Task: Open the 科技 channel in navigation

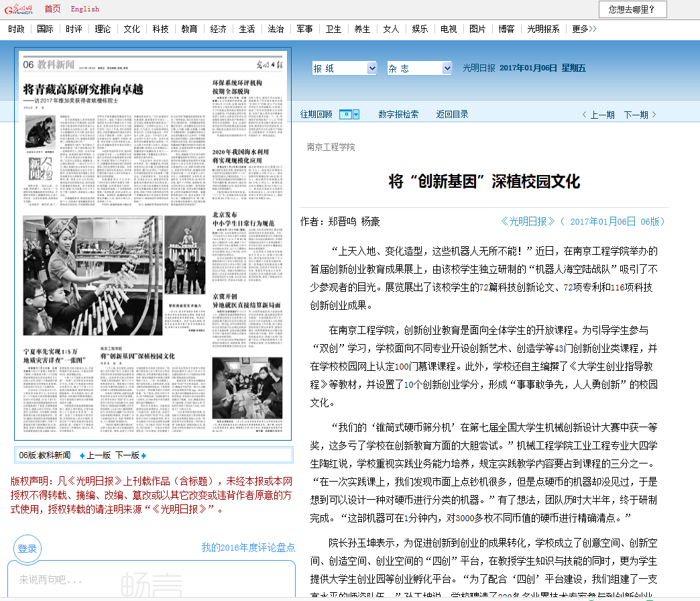Action: (160, 29)
